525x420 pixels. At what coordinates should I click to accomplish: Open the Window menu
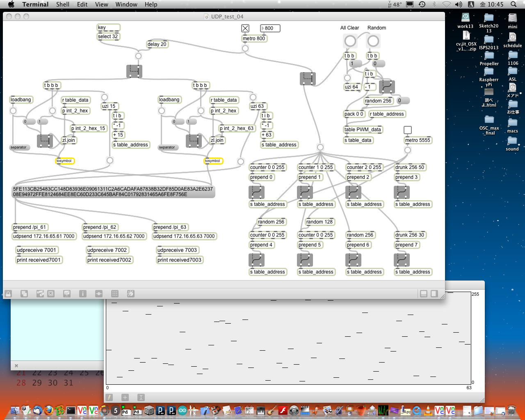pos(126,5)
